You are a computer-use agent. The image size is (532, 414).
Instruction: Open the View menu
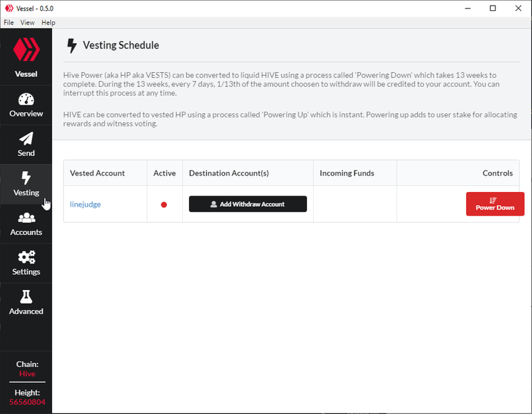[27, 22]
